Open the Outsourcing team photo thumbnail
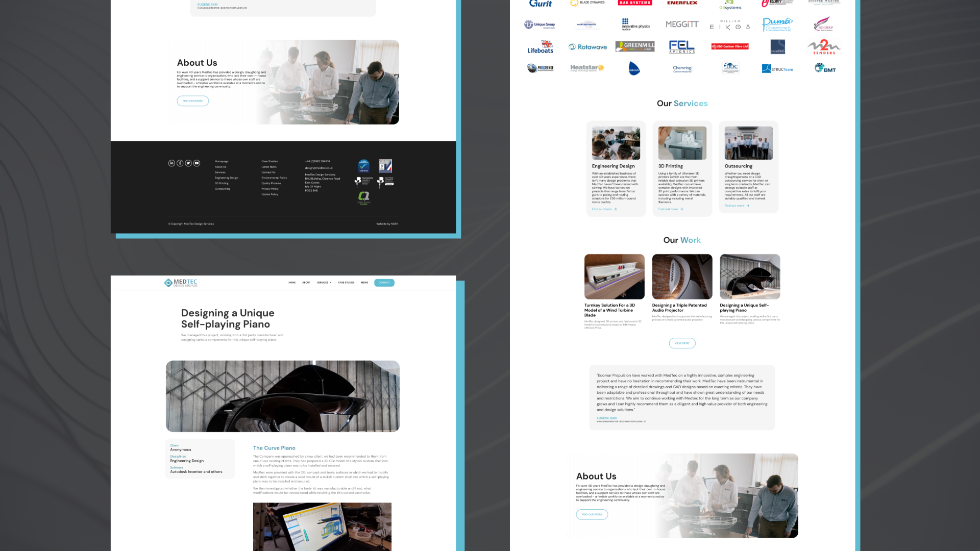Screen dimensions: 980x551 [x=749, y=143]
